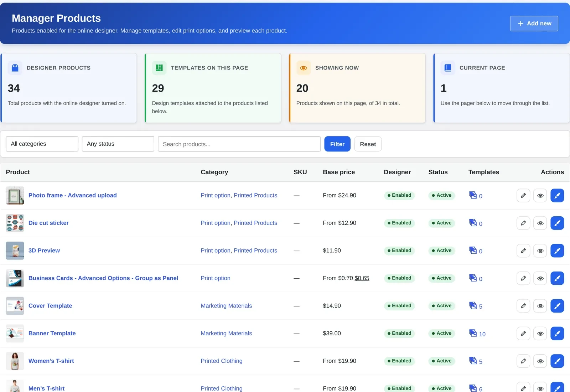
Task: Open designer for Photo frame - Advanced upload
Action: [x=557, y=195]
